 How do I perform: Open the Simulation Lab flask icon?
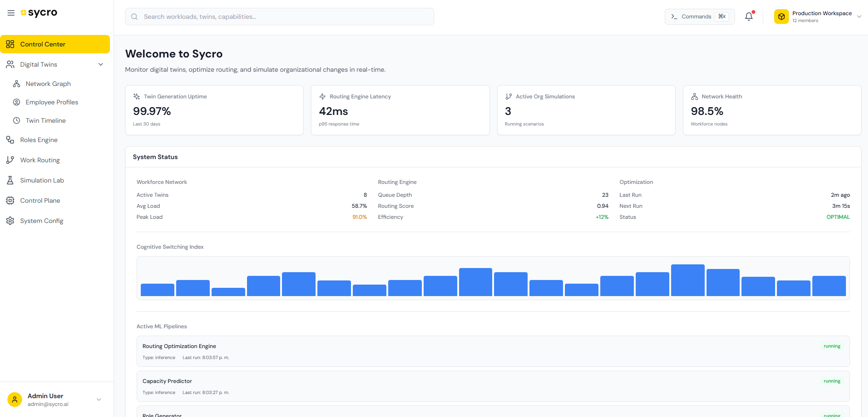click(x=11, y=180)
